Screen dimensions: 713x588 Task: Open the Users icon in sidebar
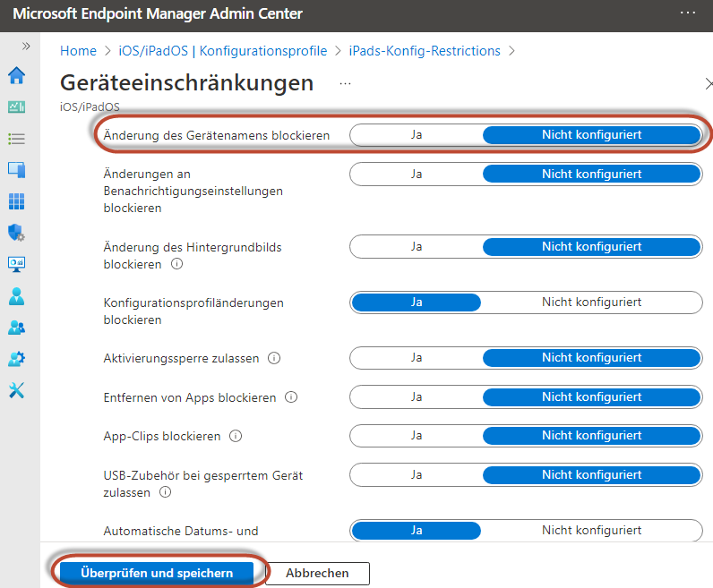pos(16,295)
